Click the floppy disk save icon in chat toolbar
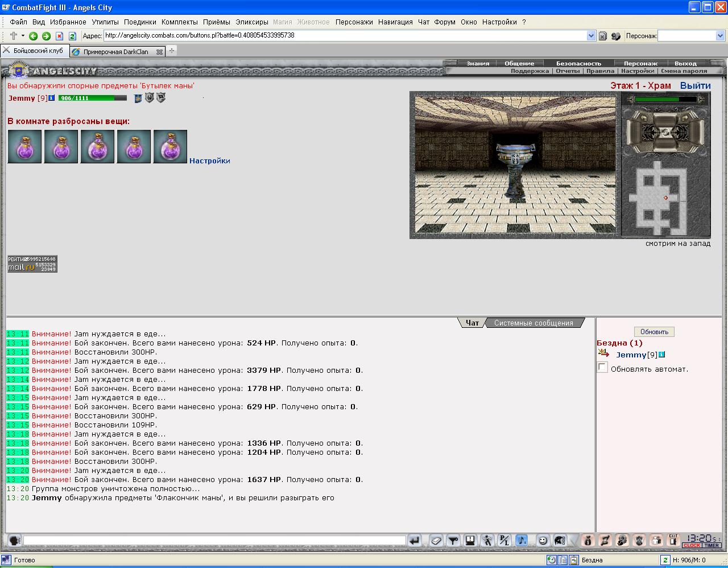 pyautogui.click(x=470, y=540)
